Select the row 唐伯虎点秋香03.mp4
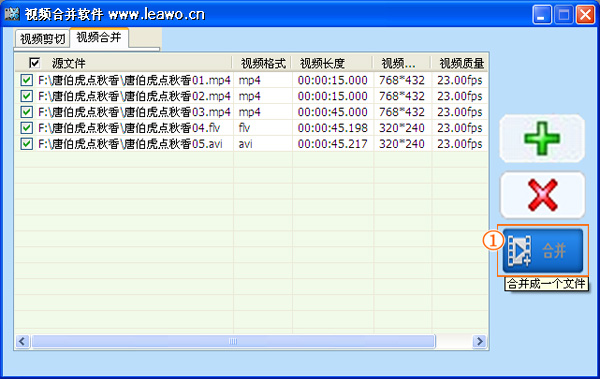This screenshot has height=379, width=600. 251,112
